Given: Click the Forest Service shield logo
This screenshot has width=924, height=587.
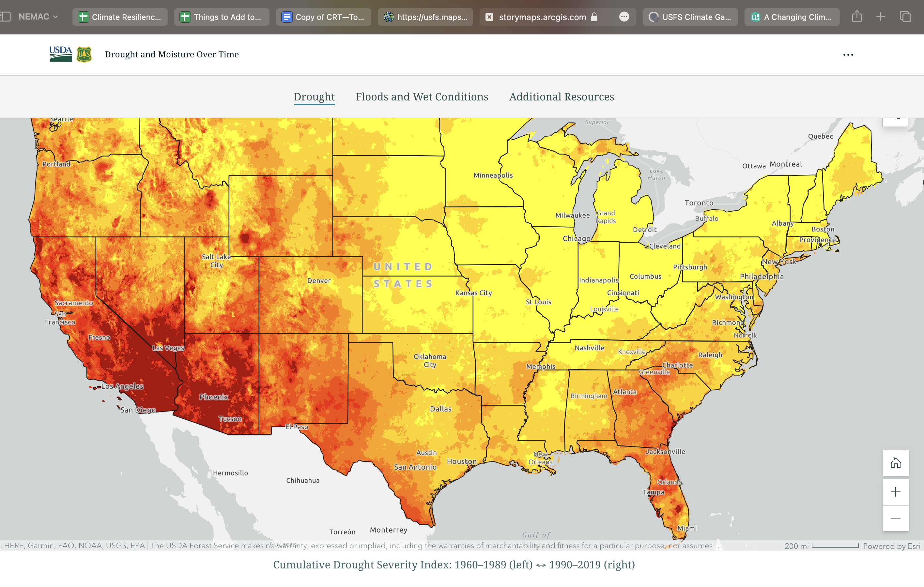Looking at the screenshot, I should click(x=84, y=54).
